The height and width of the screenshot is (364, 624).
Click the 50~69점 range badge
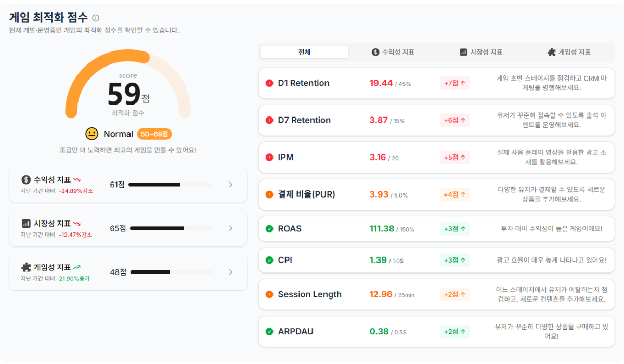tap(154, 134)
